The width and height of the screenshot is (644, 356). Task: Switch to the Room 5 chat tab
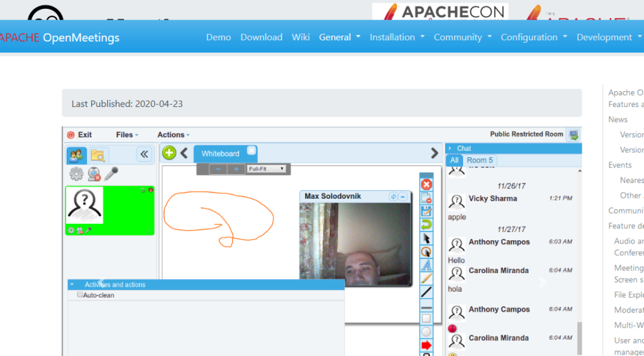pyautogui.click(x=480, y=160)
